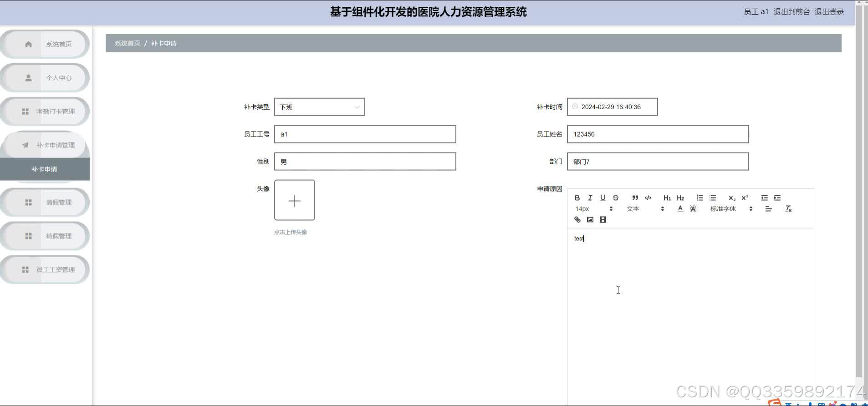Focus the 性别 input field
This screenshot has width=868, height=406.
[365, 162]
